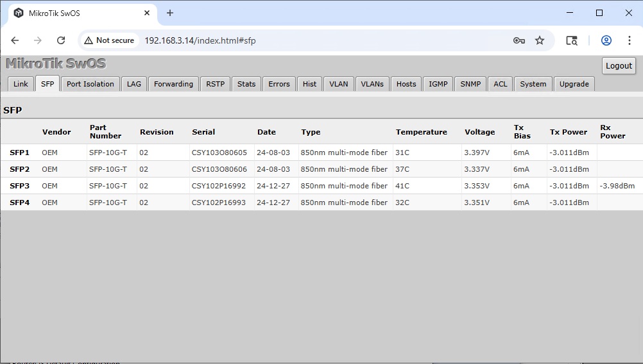Click serial number CSY102P16992
Image resolution: width=643 pixels, height=364 pixels.
(219, 186)
